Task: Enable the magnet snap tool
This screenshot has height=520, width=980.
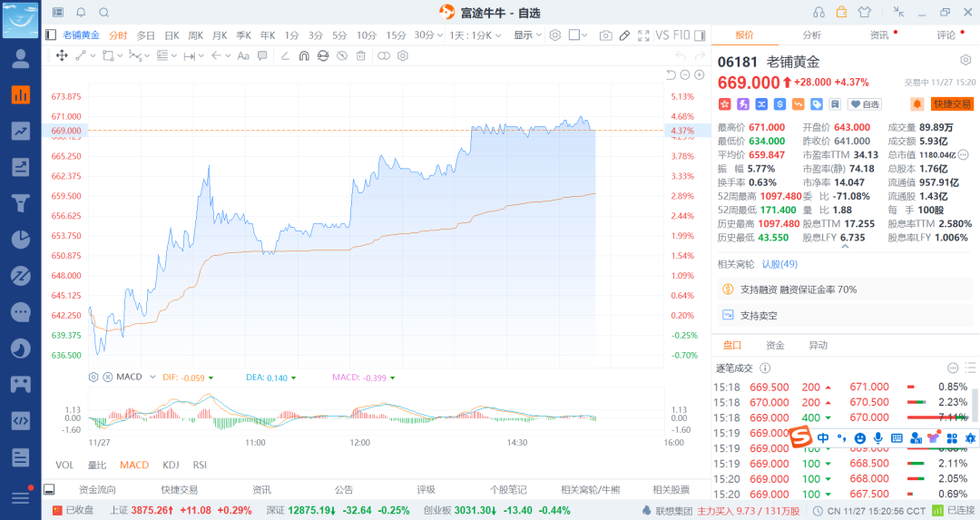Action: (x=304, y=55)
